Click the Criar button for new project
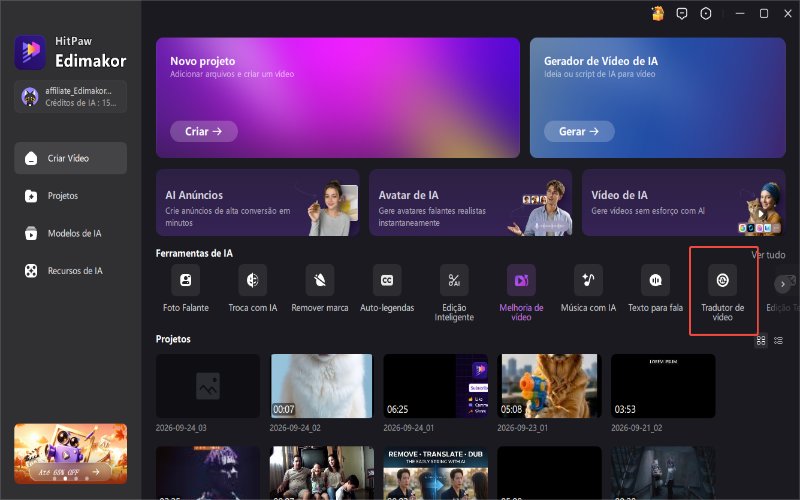The height and width of the screenshot is (500, 800). 204,132
